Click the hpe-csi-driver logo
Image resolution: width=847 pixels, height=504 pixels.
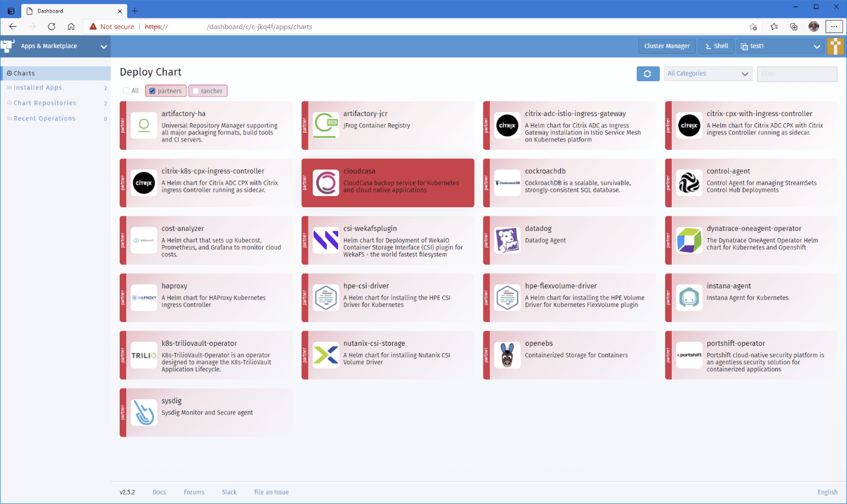326,297
